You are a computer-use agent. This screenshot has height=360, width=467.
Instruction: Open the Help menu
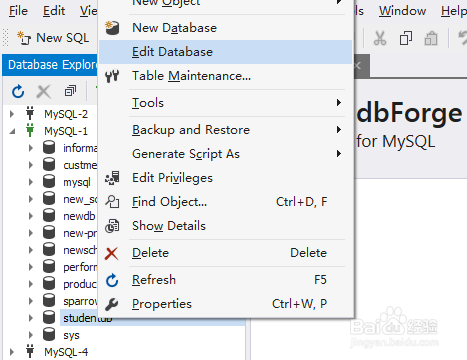[453, 11]
